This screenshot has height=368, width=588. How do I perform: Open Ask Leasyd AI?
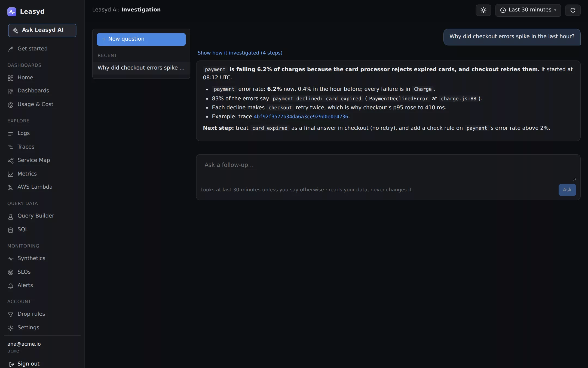click(x=42, y=30)
